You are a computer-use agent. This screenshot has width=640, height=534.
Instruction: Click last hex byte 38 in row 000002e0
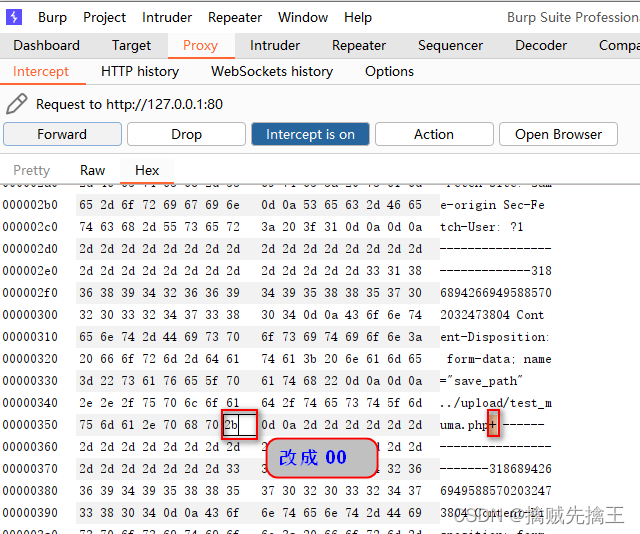415,271
